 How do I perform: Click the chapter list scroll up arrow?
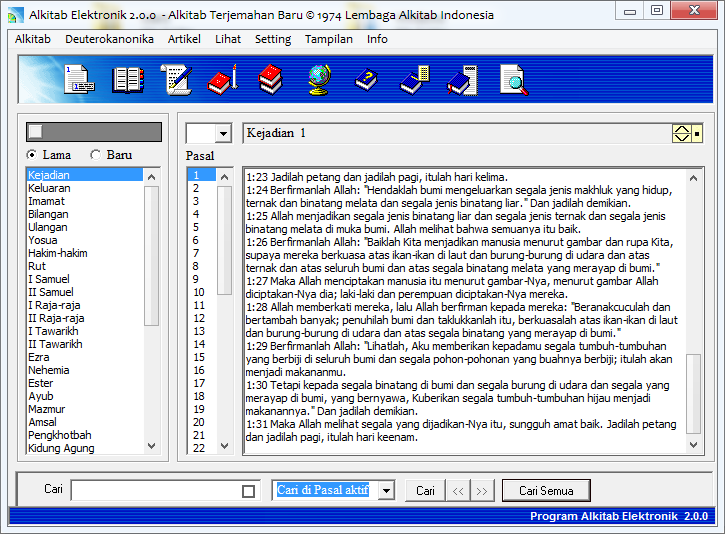224,177
